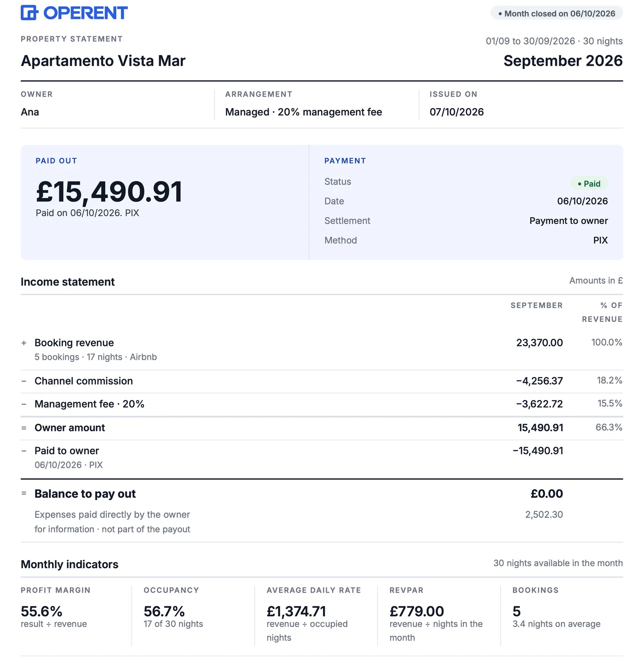Click the 'Monthly indicators' heading

coord(69,564)
